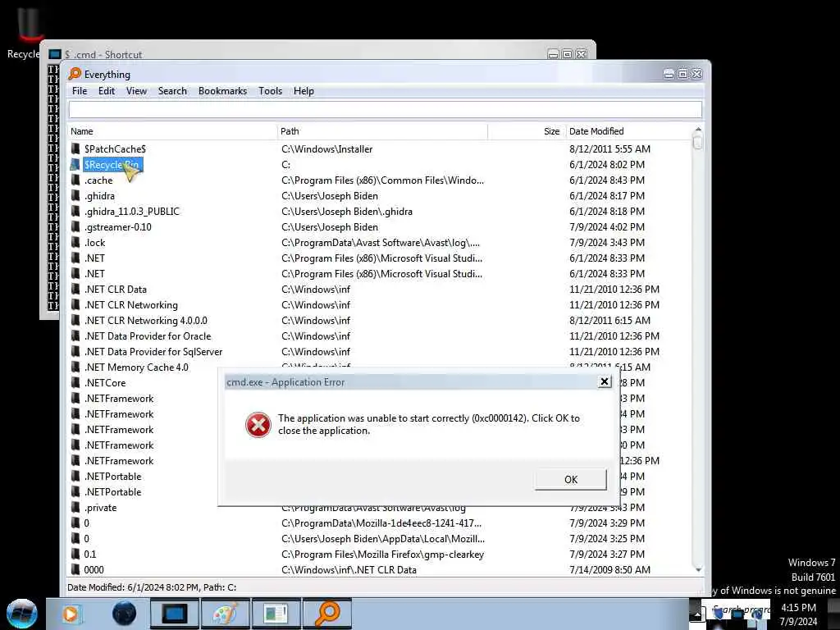Click the path C:\Users\Joseph Biden\.ghidra
This screenshot has height=630, width=840.
click(347, 211)
